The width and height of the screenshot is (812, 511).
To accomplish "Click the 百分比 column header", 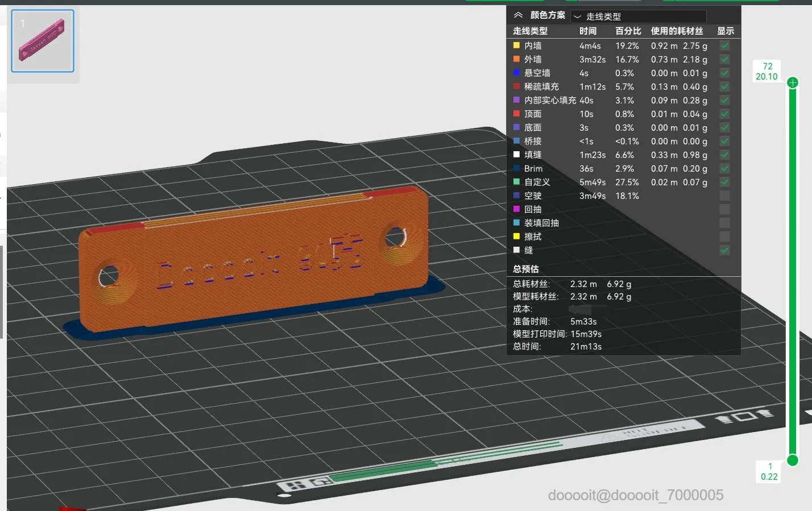I will click(628, 31).
